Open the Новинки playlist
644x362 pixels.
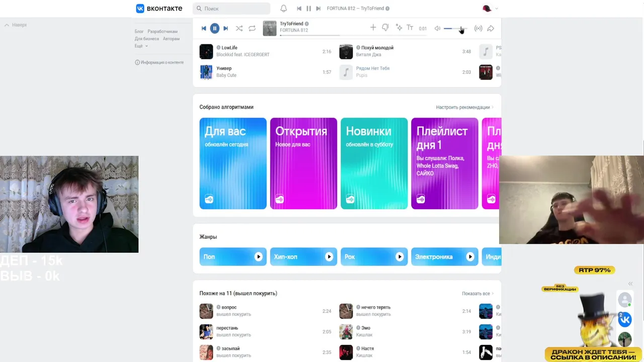tap(374, 163)
